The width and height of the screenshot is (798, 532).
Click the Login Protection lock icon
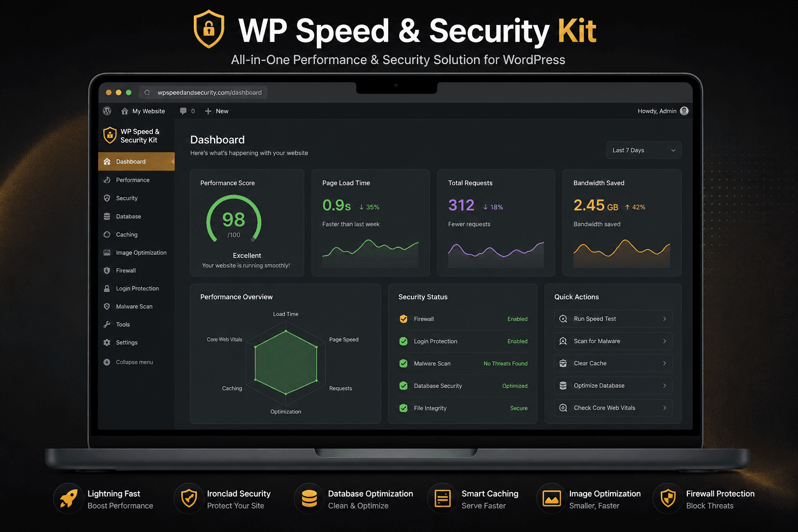(107, 288)
